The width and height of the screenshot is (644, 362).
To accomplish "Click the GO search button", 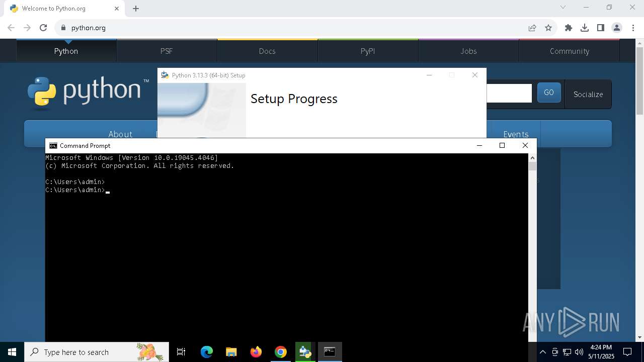I will coord(549,93).
